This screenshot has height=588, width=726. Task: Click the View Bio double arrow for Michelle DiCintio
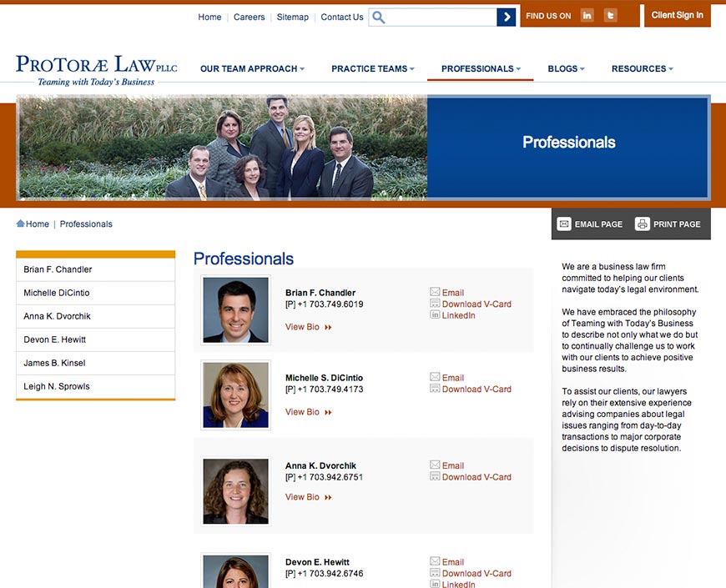pyautogui.click(x=328, y=412)
